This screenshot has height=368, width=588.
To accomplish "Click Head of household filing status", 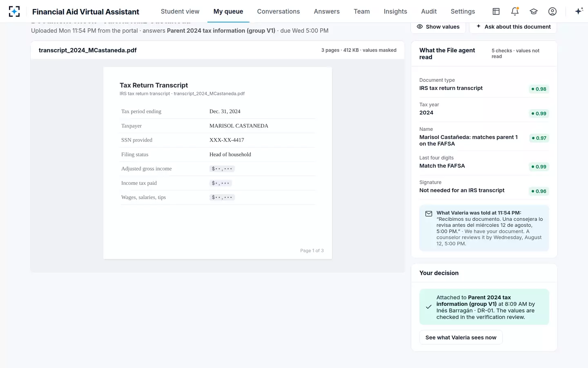I will click(230, 155).
